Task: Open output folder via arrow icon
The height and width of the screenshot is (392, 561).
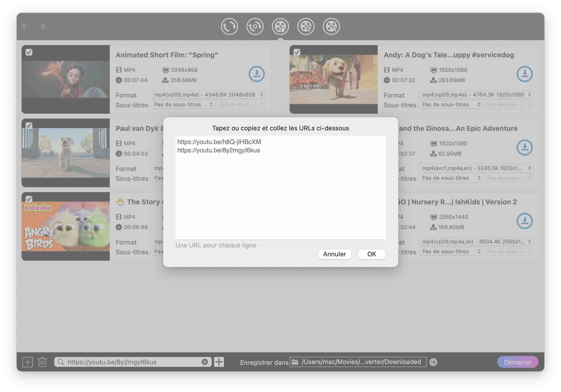Action: pos(433,362)
